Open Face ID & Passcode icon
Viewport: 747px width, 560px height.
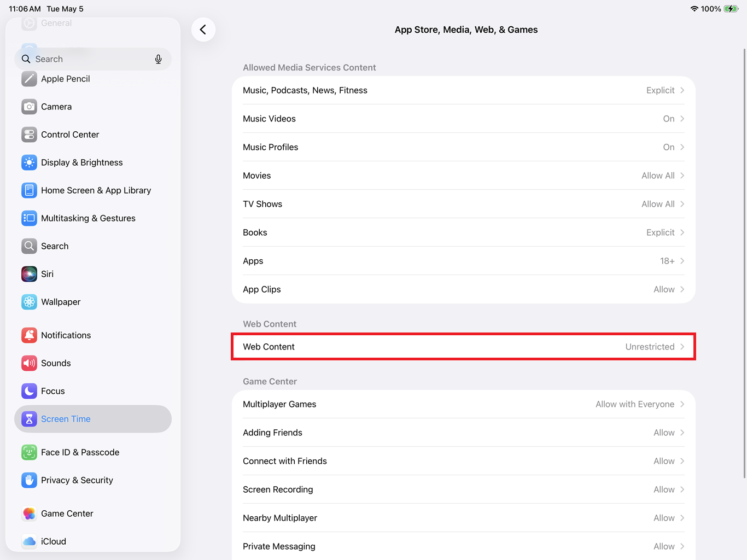click(29, 452)
